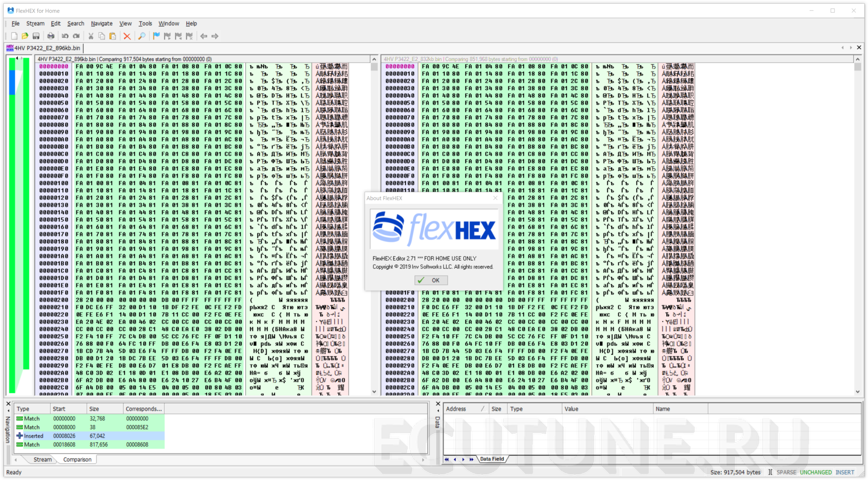Collapse the Data panel using small pin arrow
The height and width of the screenshot is (480, 868).
tap(438, 411)
